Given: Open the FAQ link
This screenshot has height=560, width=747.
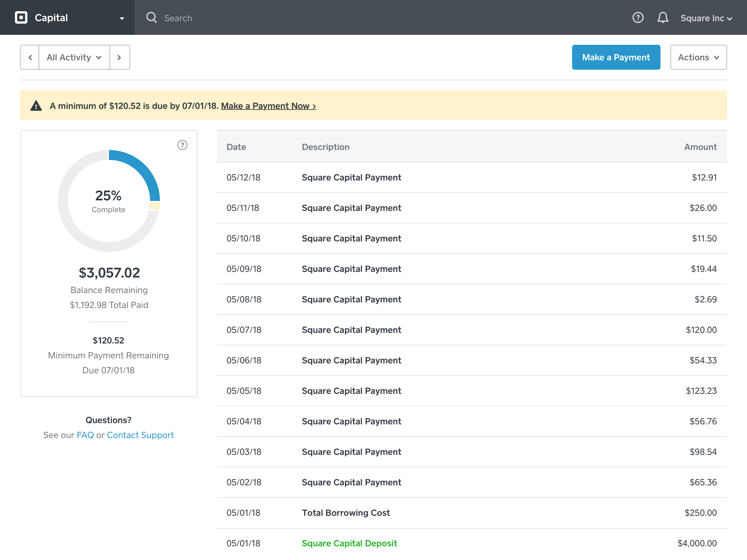Looking at the screenshot, I should click(x=85, y=435).
